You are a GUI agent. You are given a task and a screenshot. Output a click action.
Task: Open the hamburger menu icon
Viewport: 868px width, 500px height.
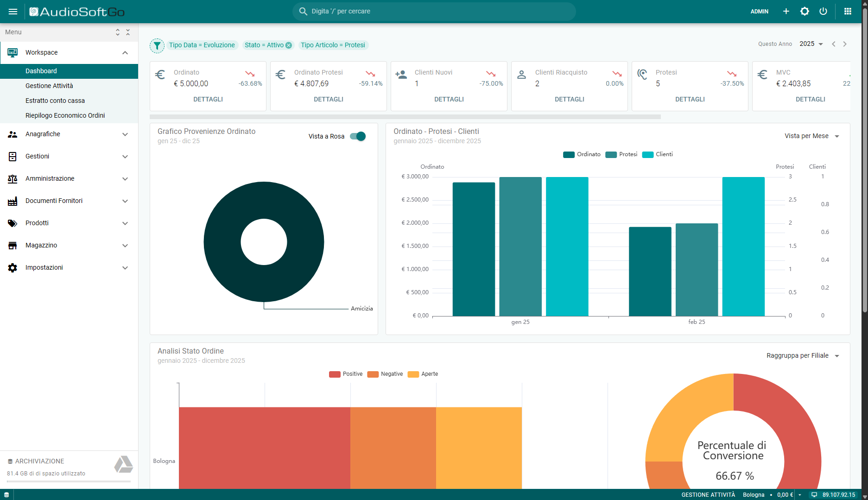pos(13,12)
